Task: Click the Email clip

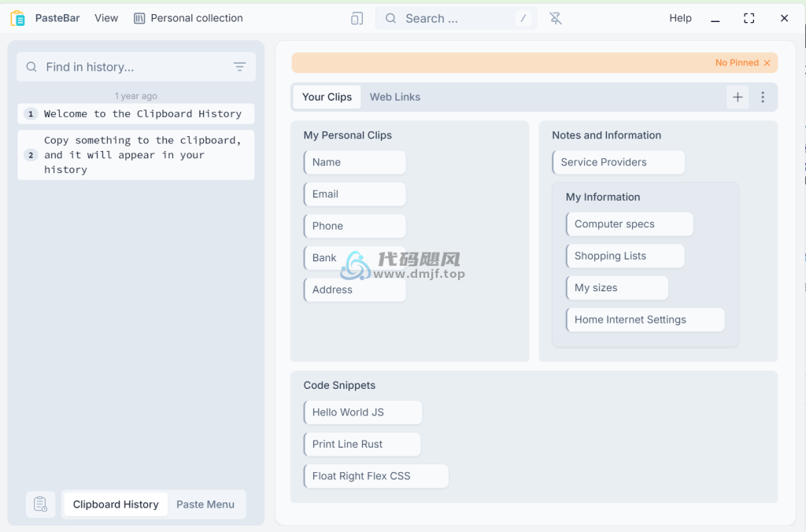Action: pyautogui.click(x=355, y=194)
